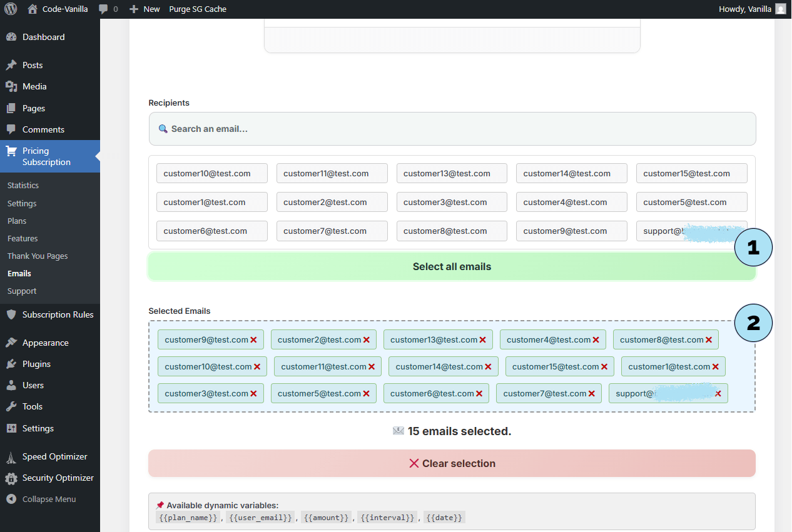
Task: Remove customer9@test.com using its red X
Action: [x=254, y=340]
